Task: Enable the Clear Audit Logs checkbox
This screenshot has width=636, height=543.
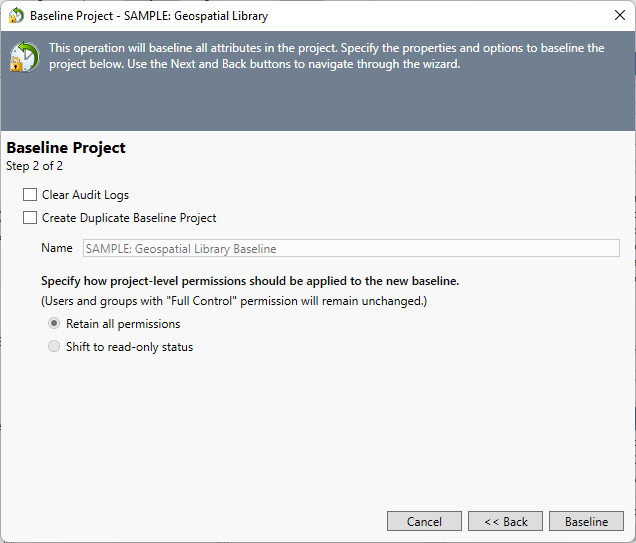Action: [x=30, y=195]
